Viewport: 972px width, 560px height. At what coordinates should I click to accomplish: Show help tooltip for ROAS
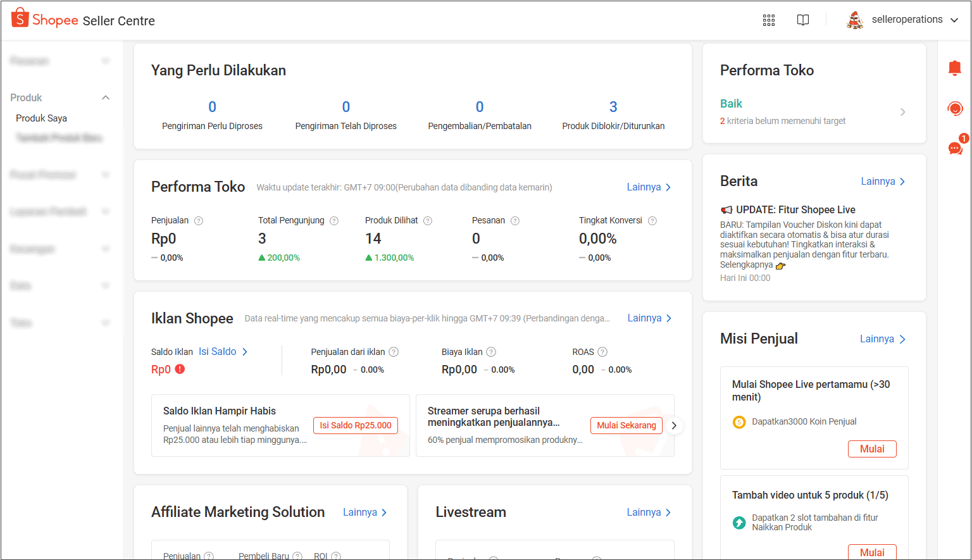(x=602, y=352)
